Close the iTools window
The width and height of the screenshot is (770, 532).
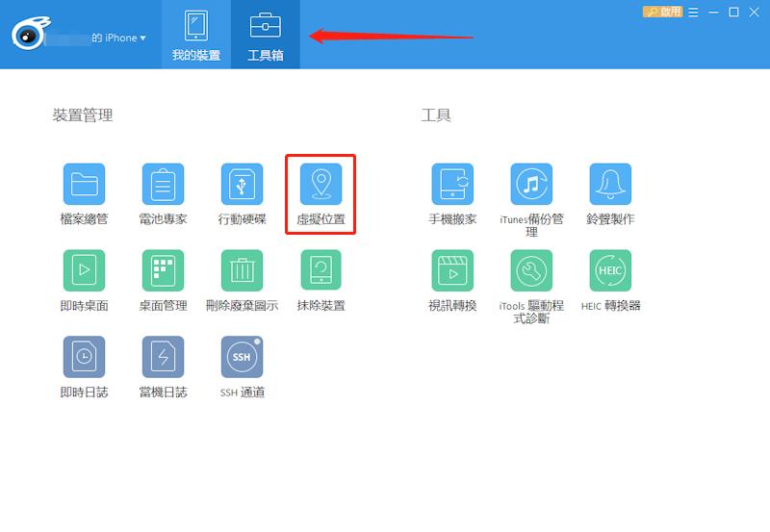[755, 12]
